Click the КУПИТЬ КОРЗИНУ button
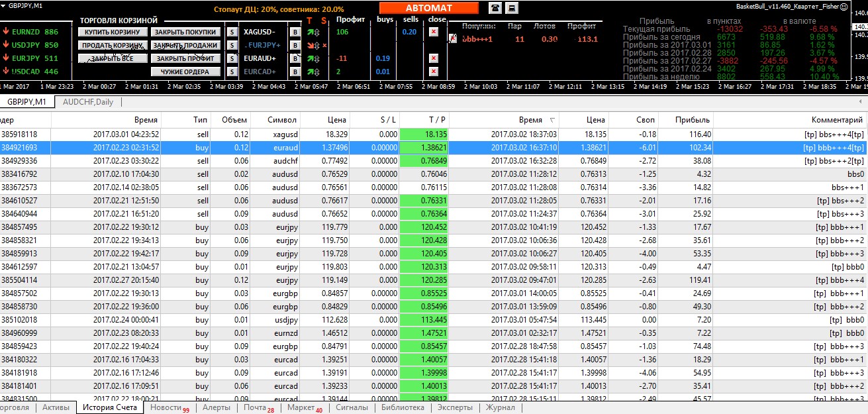Image resolution: width=868 pixels, height=414 pixels. [x=112, y=32]
